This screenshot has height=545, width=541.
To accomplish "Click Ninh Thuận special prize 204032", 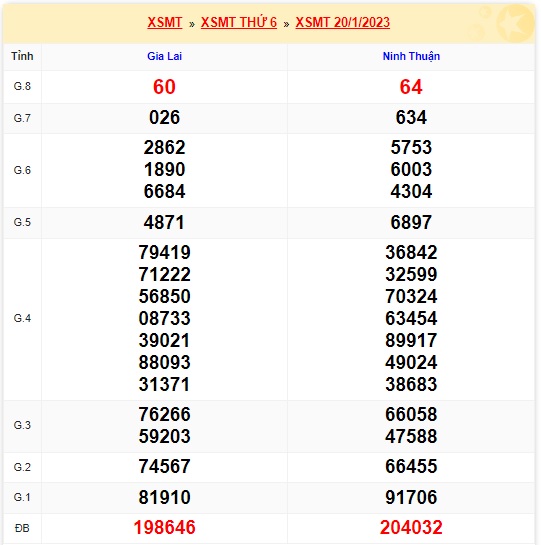I will pyautogui.click(x=411, y=527).
